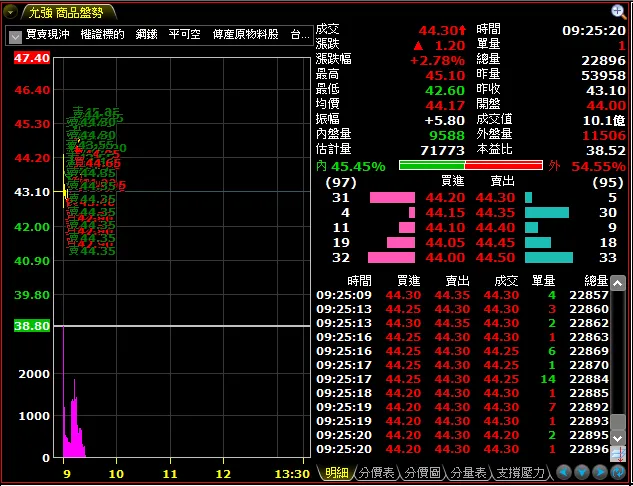This screenshot has height=486, width=633.
Task: Click the 47.40 upper limit price label
Action: point(32,58)
